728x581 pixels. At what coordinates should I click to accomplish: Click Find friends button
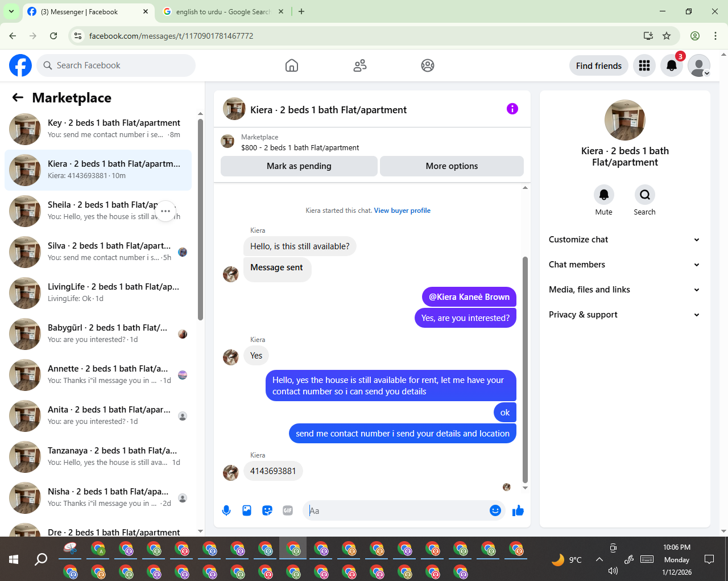[x=599, y=65]
